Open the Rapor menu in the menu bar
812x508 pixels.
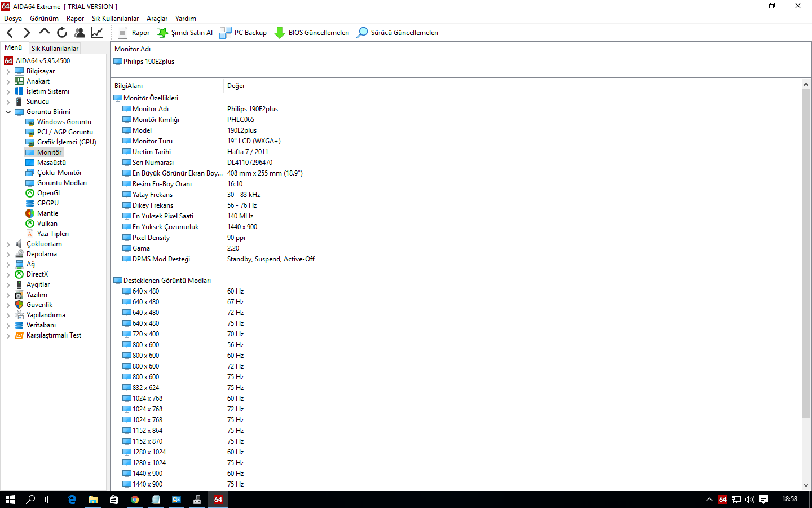tap(75, 19)
